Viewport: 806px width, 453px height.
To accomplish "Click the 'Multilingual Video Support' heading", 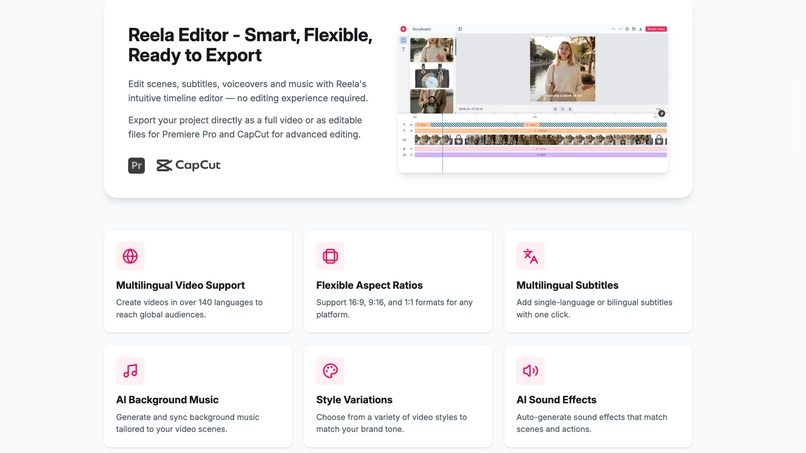I will [180, 285].
